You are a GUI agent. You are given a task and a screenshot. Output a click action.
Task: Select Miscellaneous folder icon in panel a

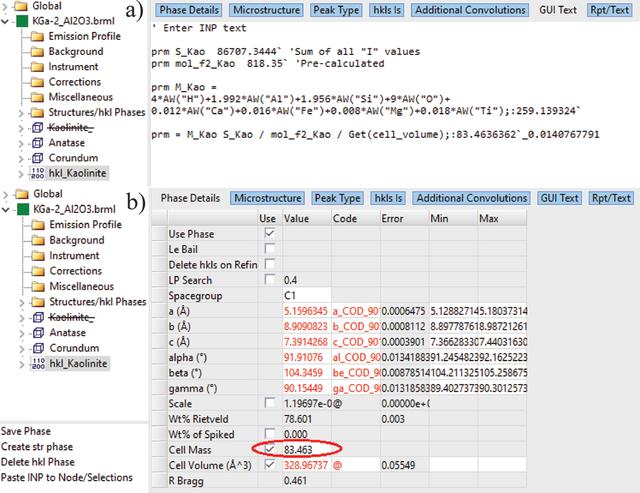point(37,97)
